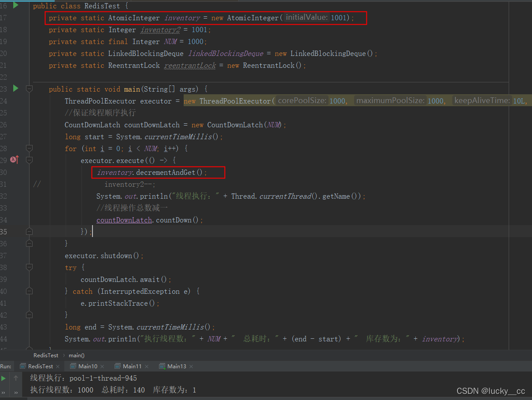Click the 线程执行 comment 保证线程顺序执行
Image resolution: width=532 pixels, height=400 pixels.
[x=100, y=113]
